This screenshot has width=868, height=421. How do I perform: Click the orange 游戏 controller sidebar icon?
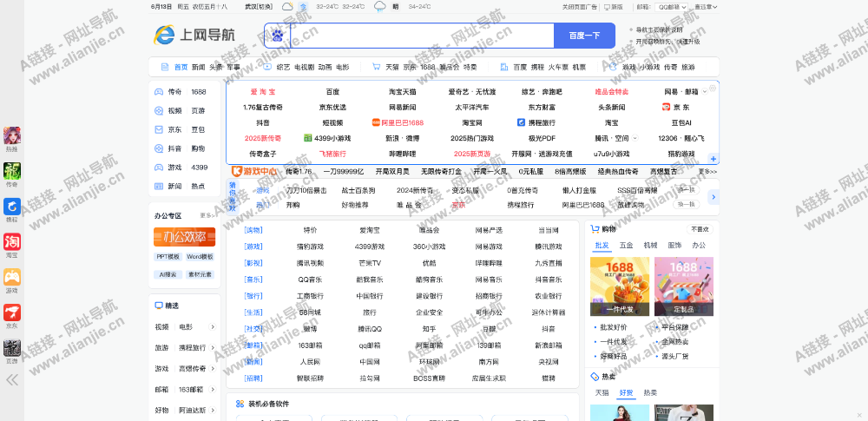(x=12, y=277)
